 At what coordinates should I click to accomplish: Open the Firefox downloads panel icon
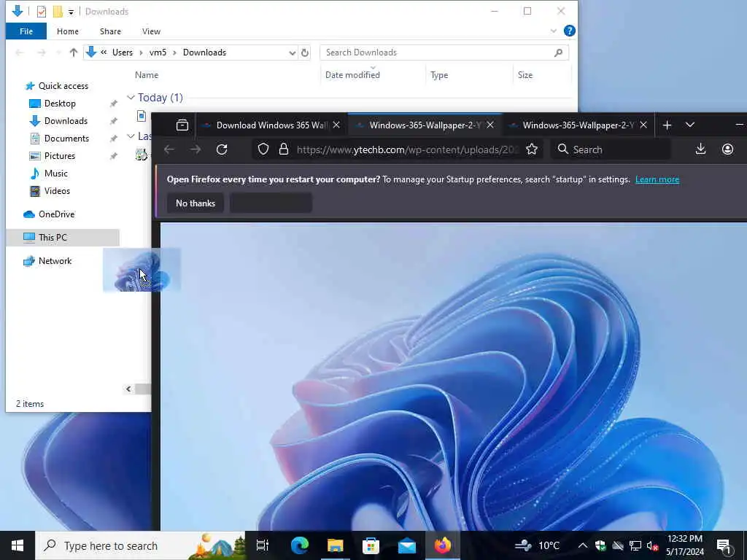pos(700,149)
